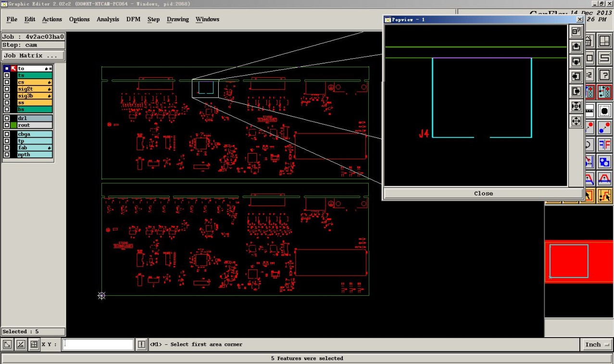
Task: Click the pan down icon in Popview
Action: point(576,61)
